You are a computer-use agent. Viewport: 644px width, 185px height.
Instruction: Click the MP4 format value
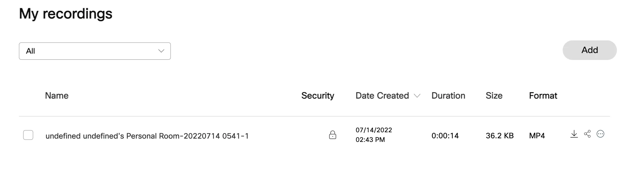tap(537, 136)
